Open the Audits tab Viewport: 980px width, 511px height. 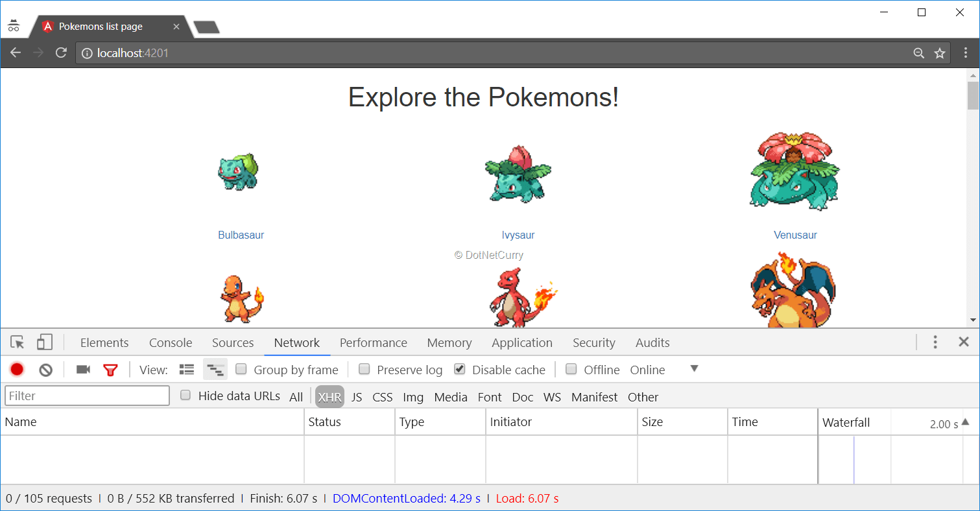(652, 342)
